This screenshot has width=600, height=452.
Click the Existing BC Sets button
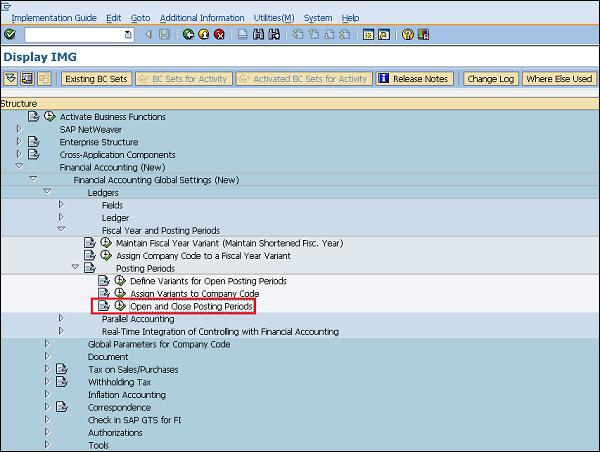click(96, 79)
